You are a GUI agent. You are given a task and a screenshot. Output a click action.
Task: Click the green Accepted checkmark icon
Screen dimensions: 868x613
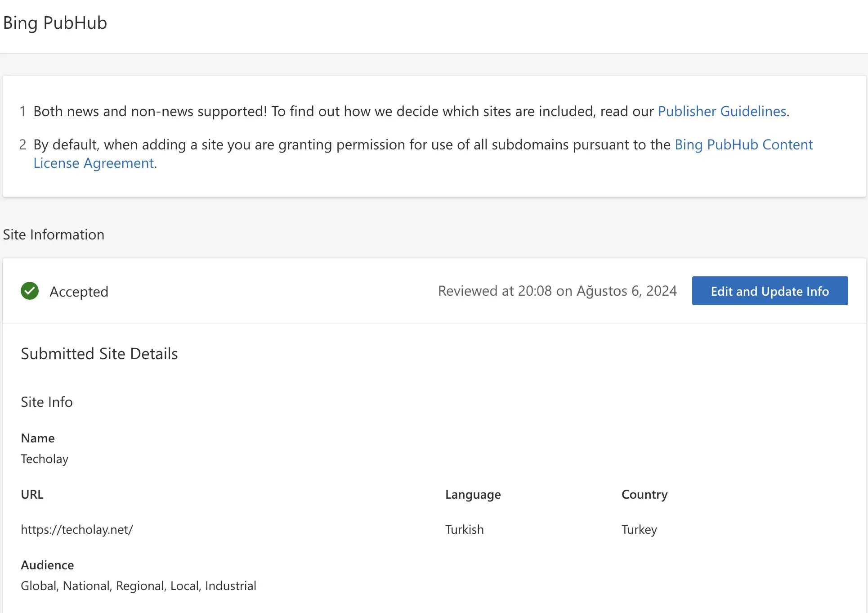click(30, 291)
